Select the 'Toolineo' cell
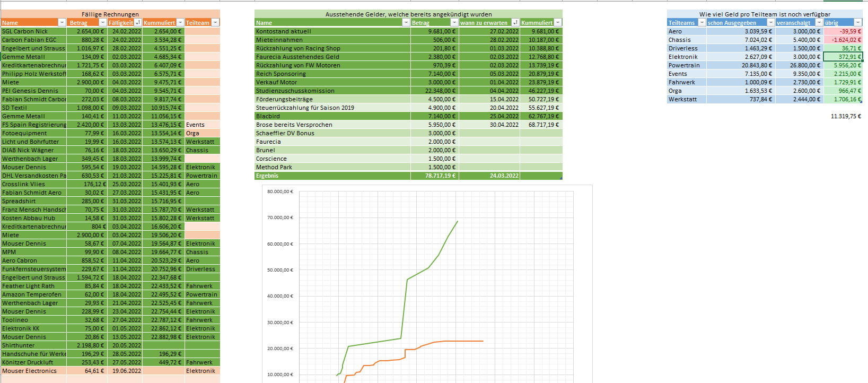The width and height of the screenshot is (868, 383). [33, 320]
